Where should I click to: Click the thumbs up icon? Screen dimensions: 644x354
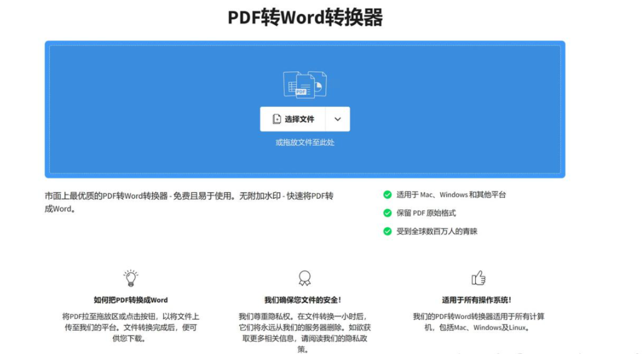click(479, 278)
